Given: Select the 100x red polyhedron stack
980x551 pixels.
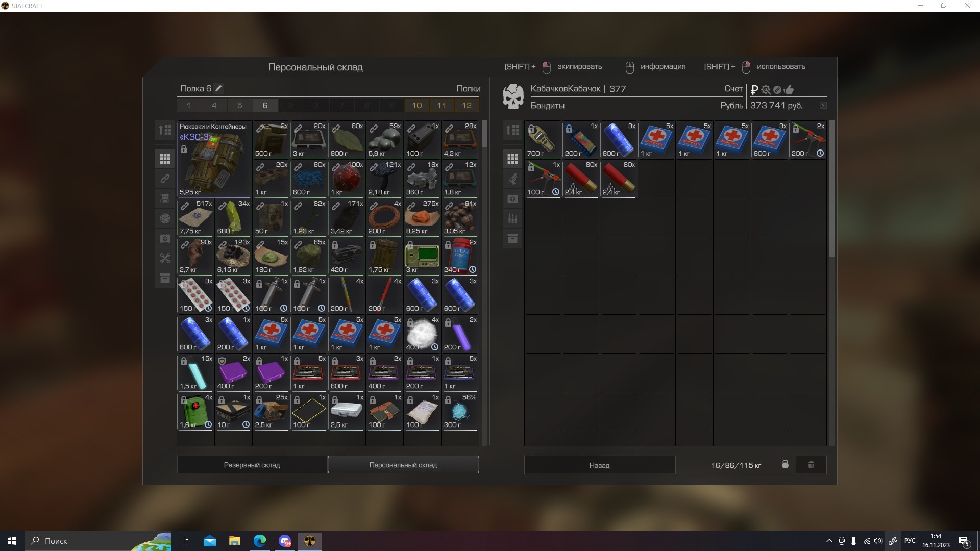Looking at the screenshot, I should pos(347,179).
